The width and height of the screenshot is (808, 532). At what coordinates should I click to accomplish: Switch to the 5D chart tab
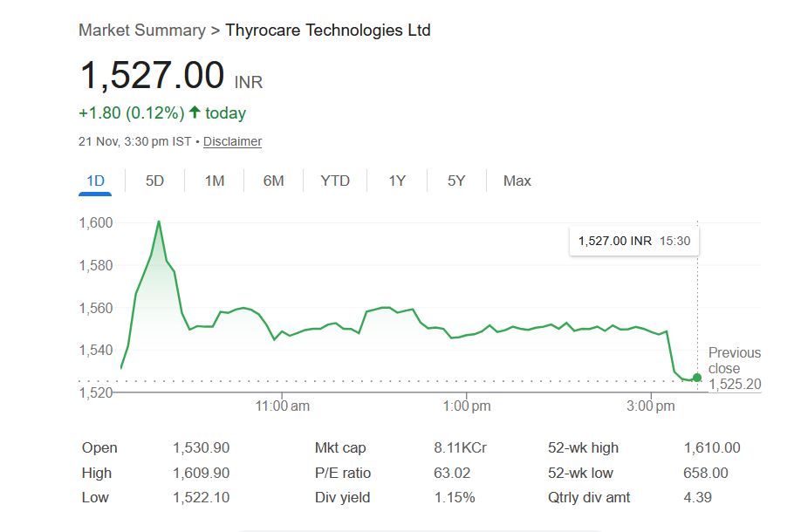154,181
